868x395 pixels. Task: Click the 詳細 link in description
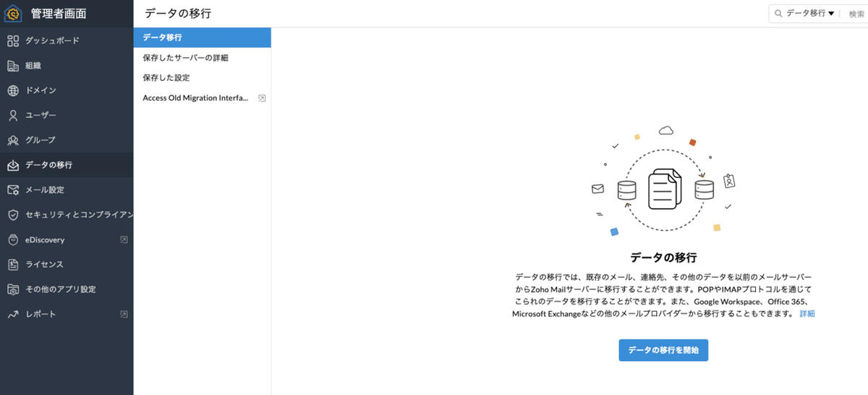[807, 314]
